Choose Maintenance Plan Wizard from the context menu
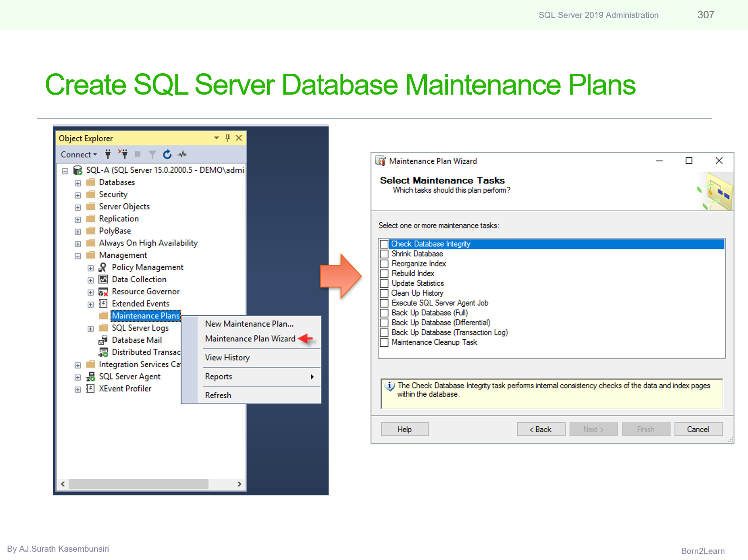Image resolution: width=748 pixels, height=560 pixels. pyautogui.click(x=250, y=338)
